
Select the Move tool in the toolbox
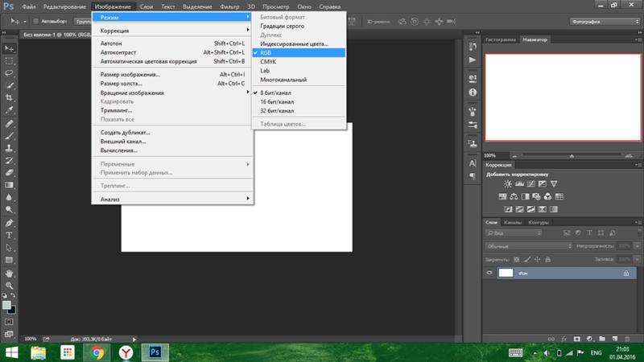(x=9, y=48)
